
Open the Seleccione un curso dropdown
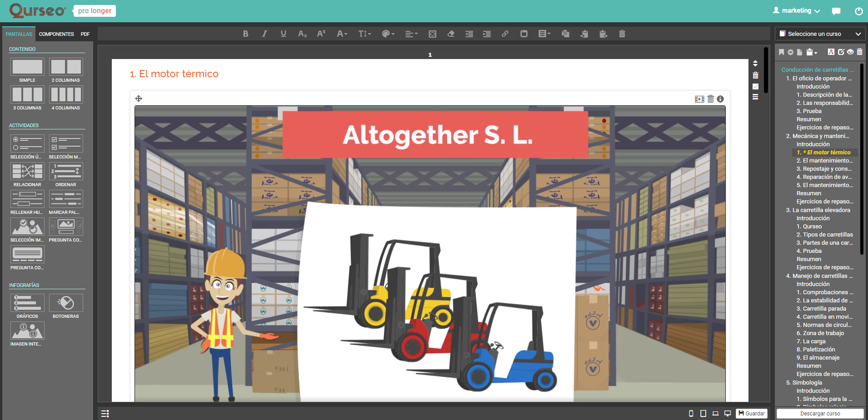pyautogui.click(x=820, y=34)
